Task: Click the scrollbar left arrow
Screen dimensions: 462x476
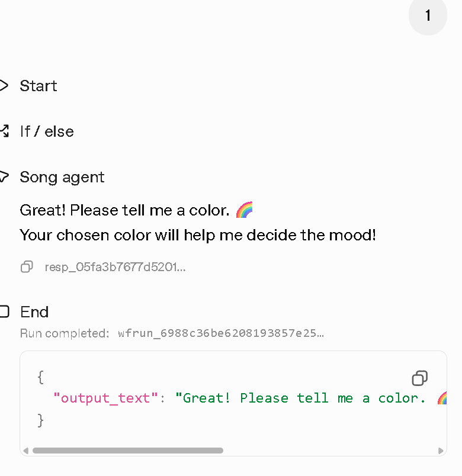Action: [25, 451]
